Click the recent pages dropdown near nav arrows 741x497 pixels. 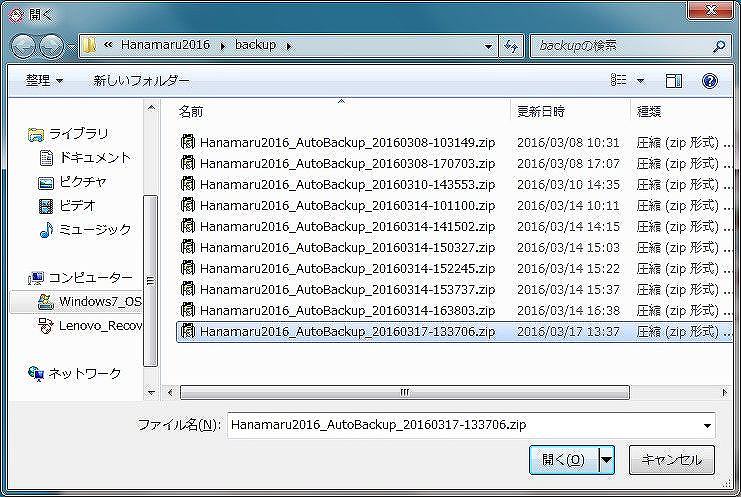click(x=71, y=46)
